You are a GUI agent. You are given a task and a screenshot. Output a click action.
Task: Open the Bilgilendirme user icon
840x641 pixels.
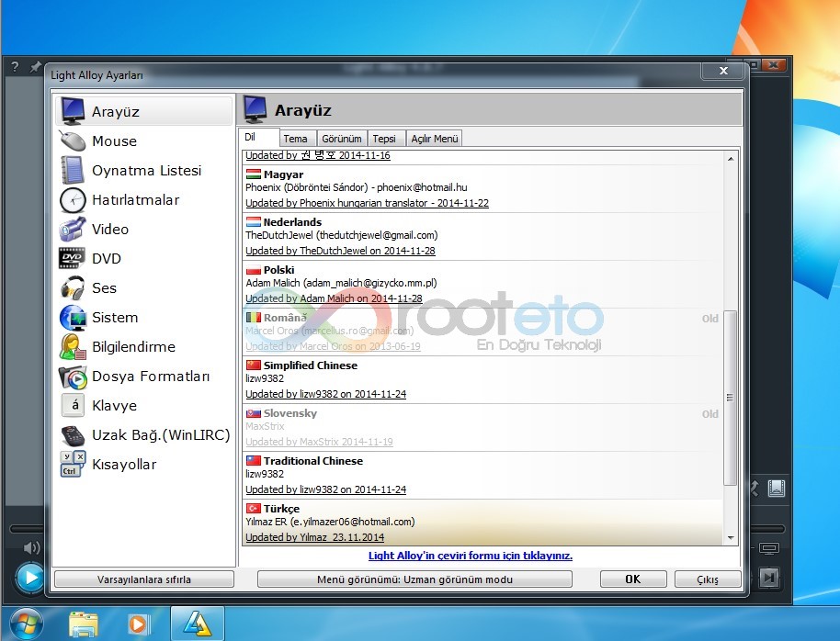pos(73,346)
